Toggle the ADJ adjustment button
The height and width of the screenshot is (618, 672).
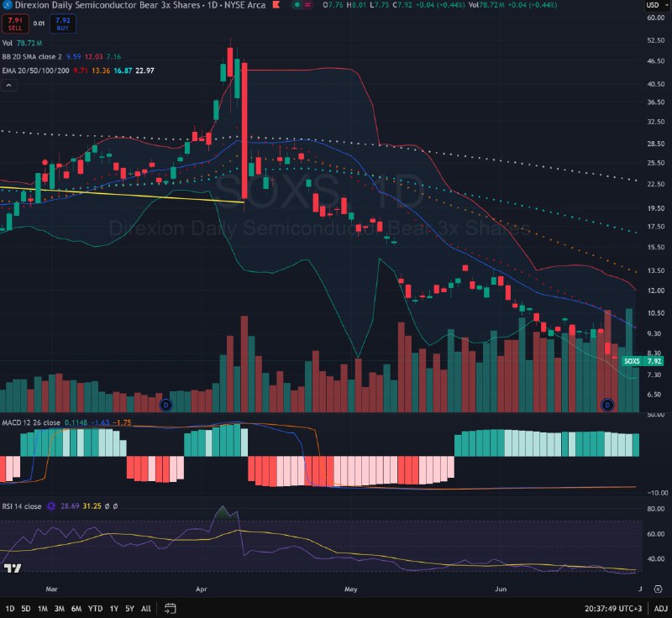click(x=660, y=609)
